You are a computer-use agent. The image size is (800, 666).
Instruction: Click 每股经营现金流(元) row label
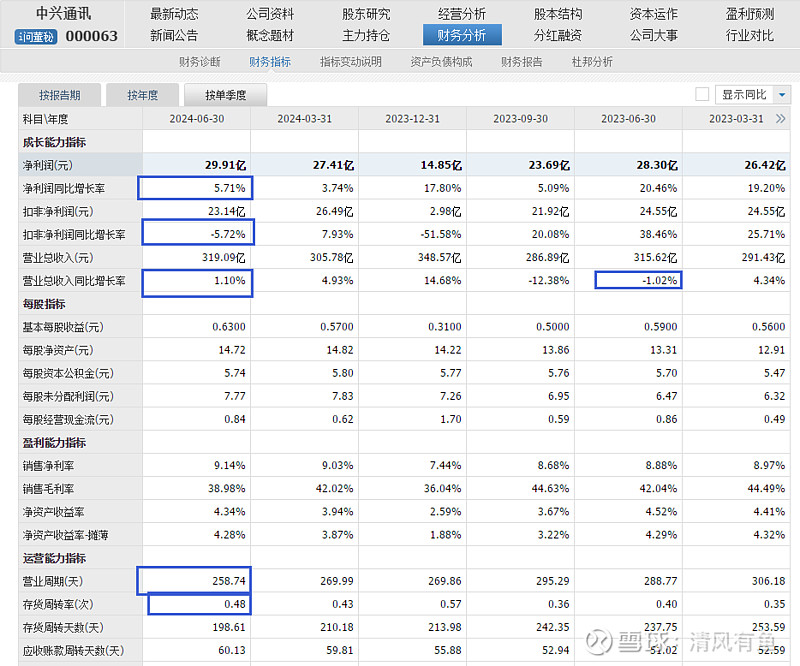coord(68,420)
